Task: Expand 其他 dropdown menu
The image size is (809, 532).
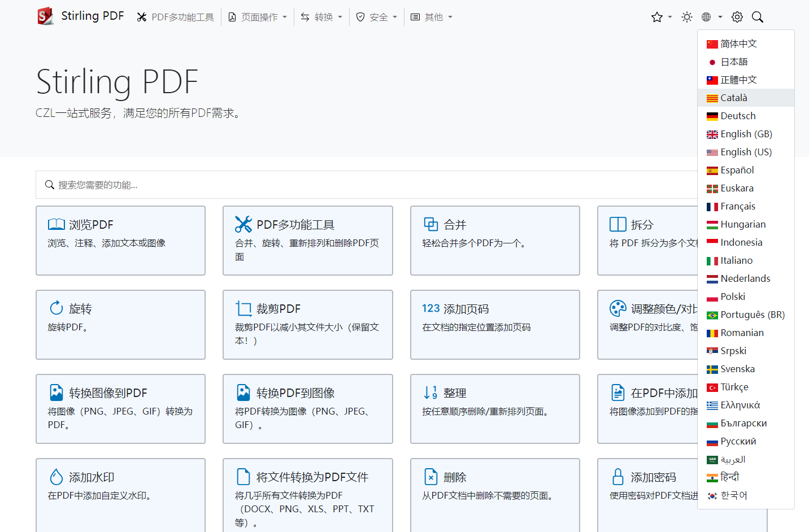Action: tap(432, 17)
